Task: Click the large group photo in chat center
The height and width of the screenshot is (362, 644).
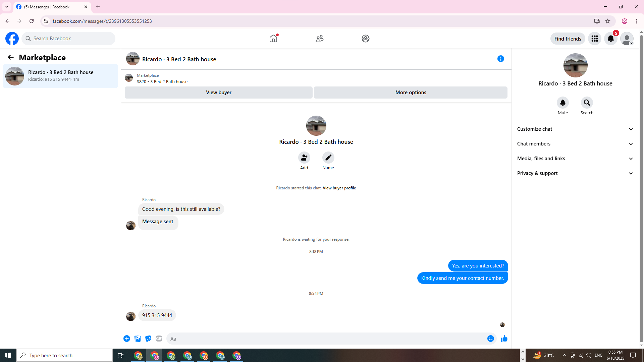Action: coord(316,126)
